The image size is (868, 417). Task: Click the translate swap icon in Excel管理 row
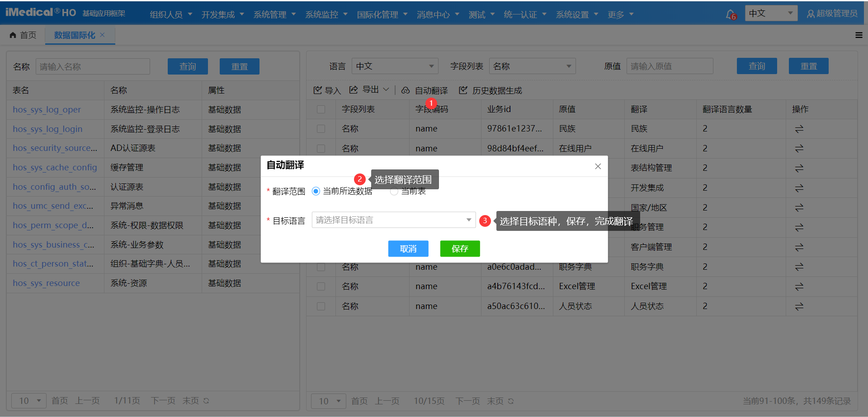pyautogui.click(x=799, y=286)
